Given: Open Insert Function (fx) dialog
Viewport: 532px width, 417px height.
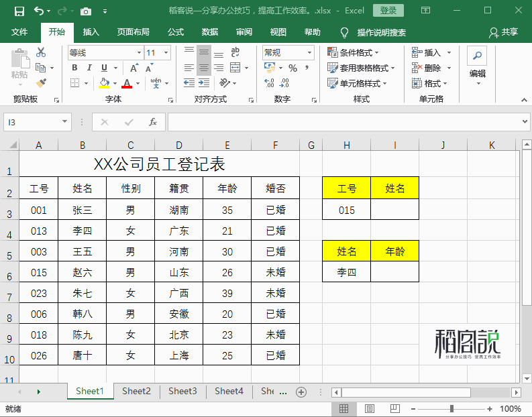Looking at the screenshot, I should (x=153, y=122).
